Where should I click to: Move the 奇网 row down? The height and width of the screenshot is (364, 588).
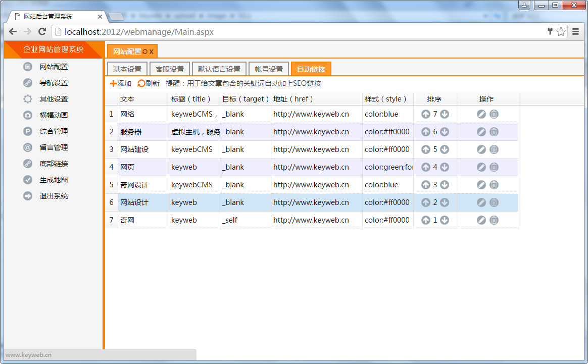445,220
